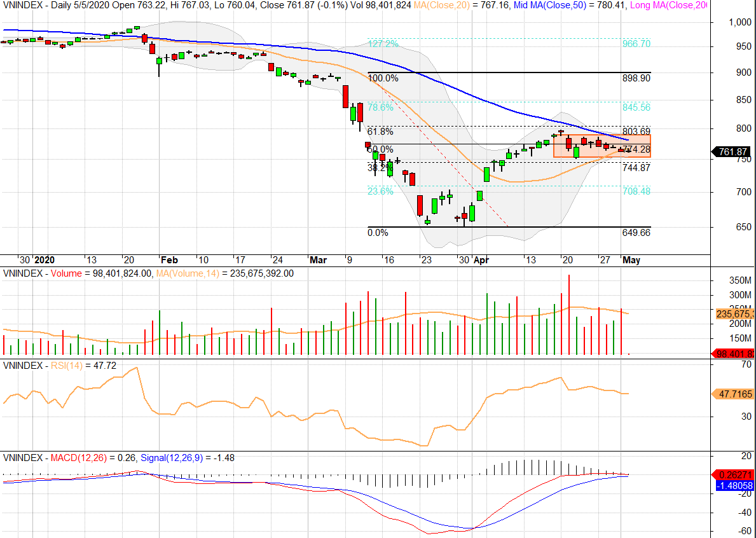
Task: Click the -60 tick on MACD axis
Action: [x=745, y=531]
